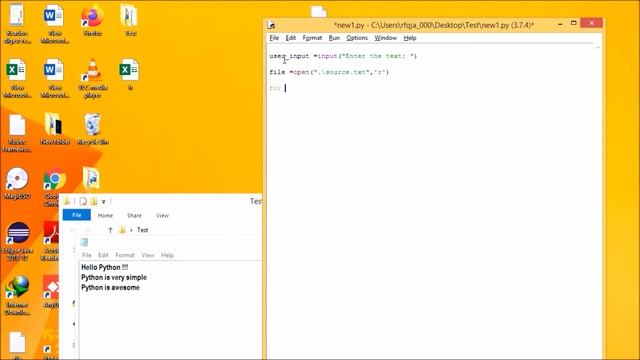Open the File tab in Explorer
Viewport: 640px width, 360px height.
[76, 215]
